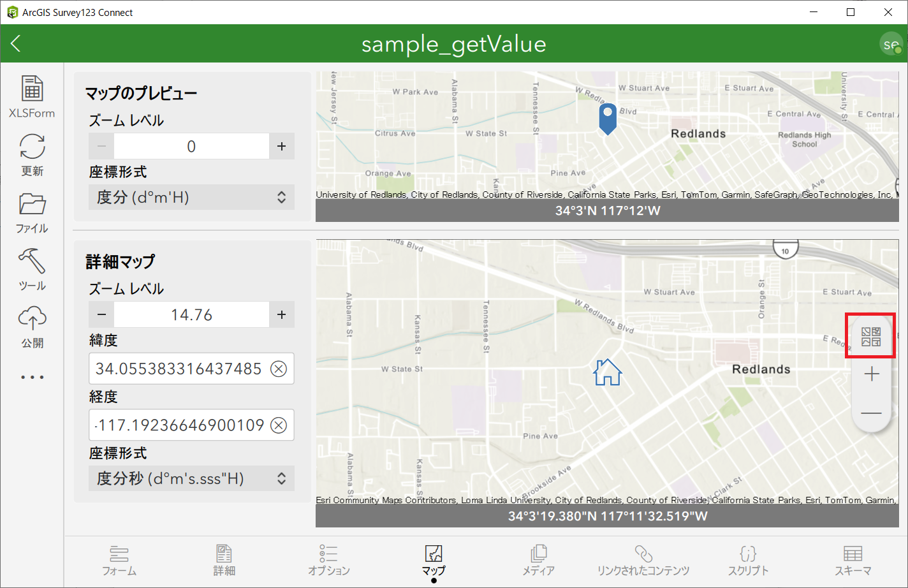Increase the 詳細マップ zoom level
The image size is (908, 588).
point(281,314)
